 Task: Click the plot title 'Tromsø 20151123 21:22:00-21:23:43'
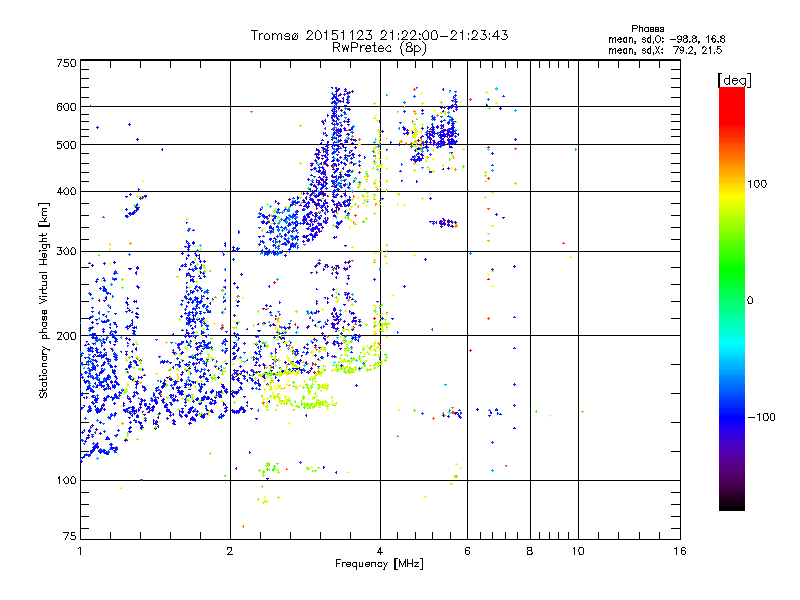[x=379, y=35]
